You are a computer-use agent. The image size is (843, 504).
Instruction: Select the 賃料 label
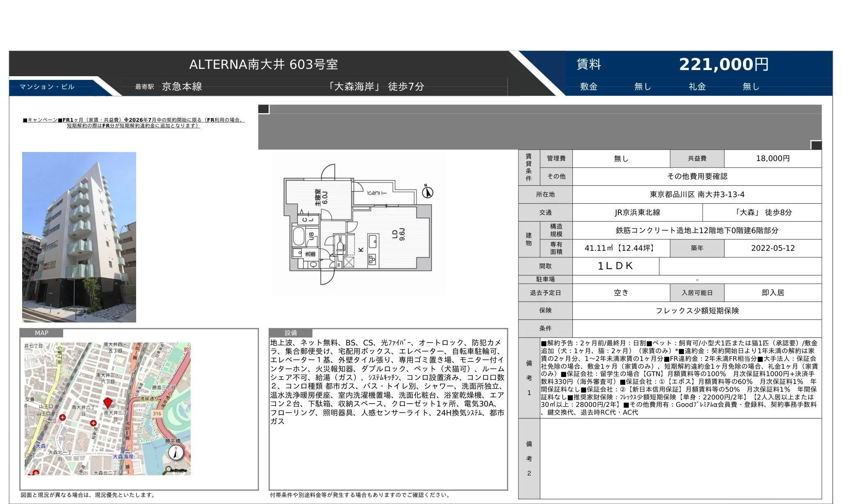pyautogui.click(x=589, y=64)
